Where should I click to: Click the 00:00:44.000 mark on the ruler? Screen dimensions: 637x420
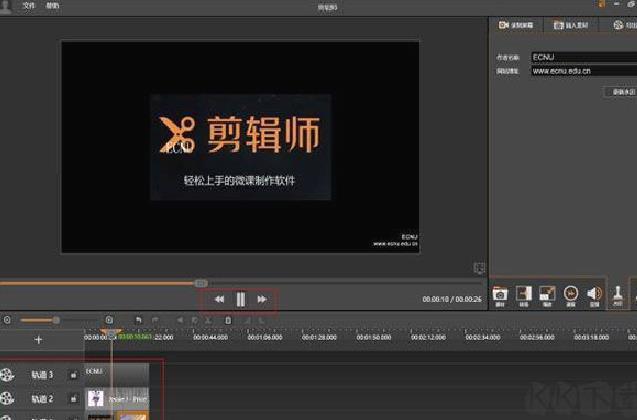click(x=210, y=337)
